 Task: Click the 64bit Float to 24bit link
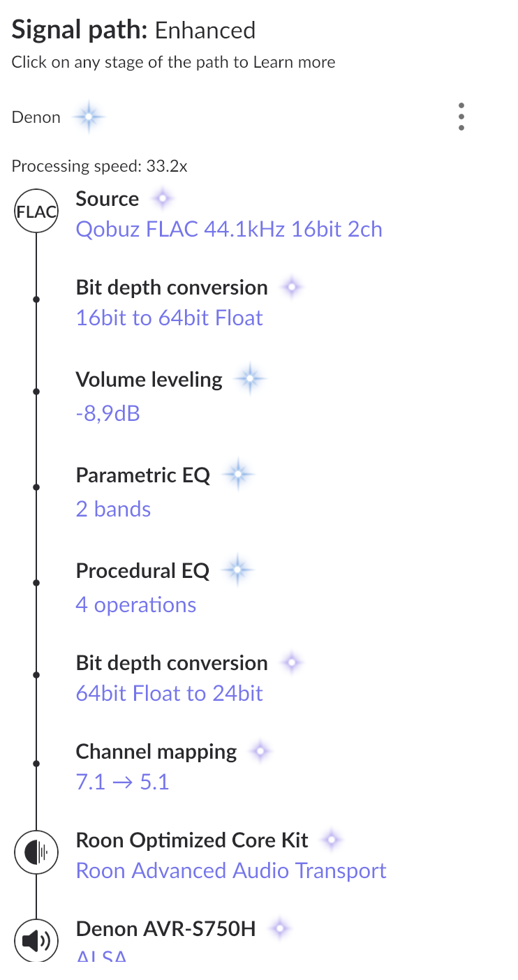(x=170, y=694)
